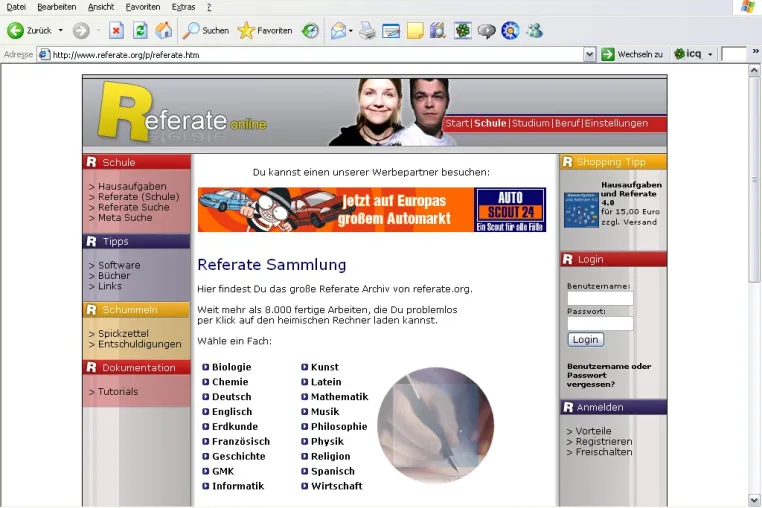Image resolution: width=762 pixels, height=508 pixels.
Task: Open the Ansicht menu
Action: click(x=101, y=7)
